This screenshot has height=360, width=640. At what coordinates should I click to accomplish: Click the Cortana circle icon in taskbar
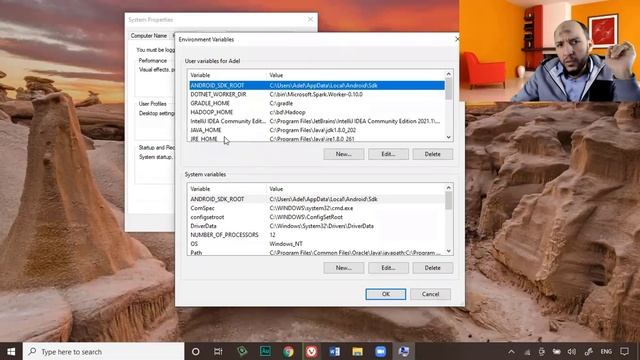tap(196, 351)
